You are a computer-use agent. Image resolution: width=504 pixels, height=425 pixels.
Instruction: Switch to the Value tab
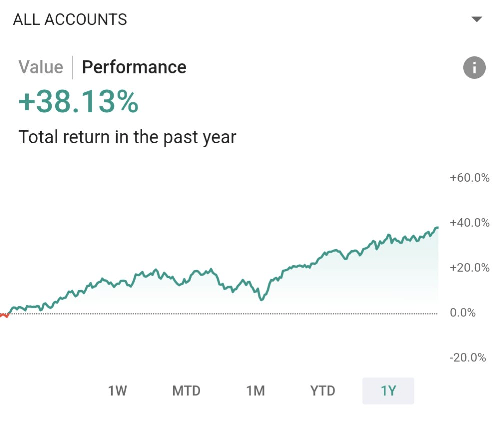(x=41, y=67)
